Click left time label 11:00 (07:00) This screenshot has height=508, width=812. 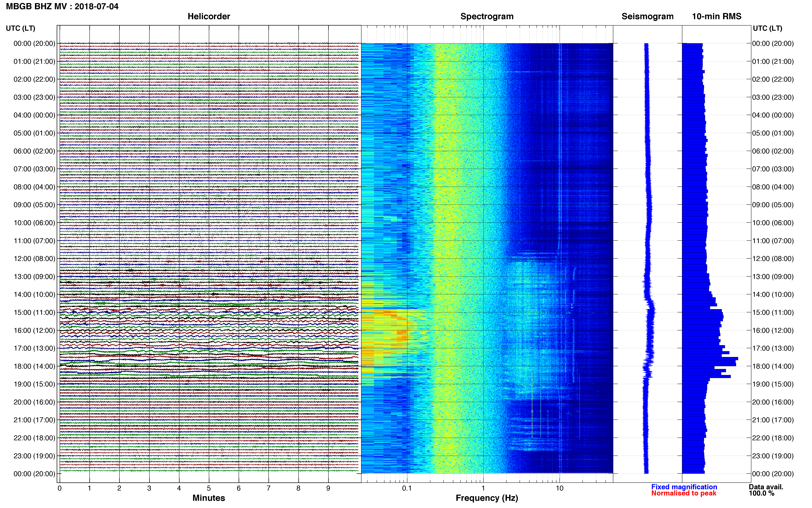34,241
